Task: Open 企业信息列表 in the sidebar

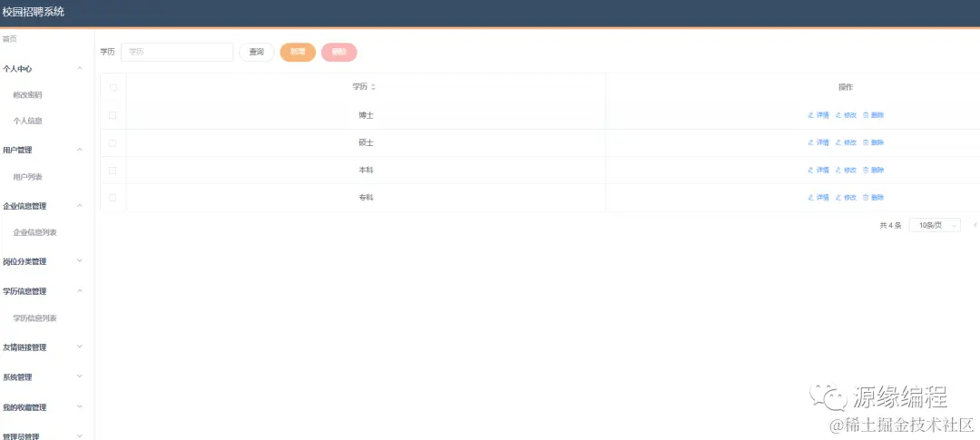Action: pos(35,232)
